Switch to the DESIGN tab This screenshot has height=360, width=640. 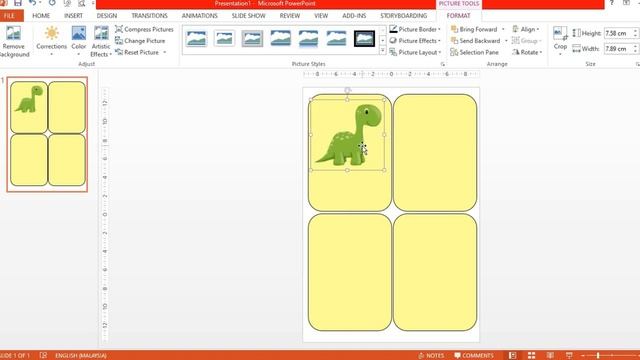pyautogui.click(x=107, y=16)
